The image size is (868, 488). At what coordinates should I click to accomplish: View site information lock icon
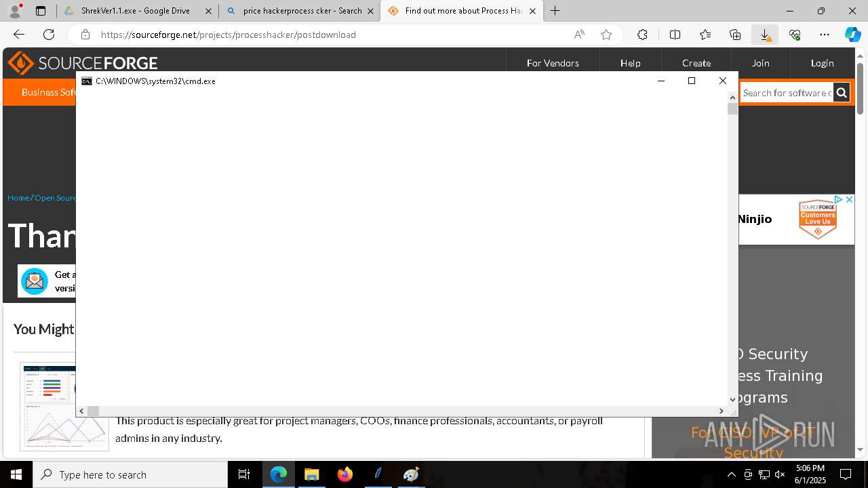[x=85, y=35]
